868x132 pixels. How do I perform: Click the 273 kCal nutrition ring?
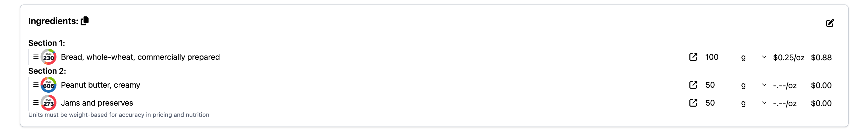pos(48,103)
